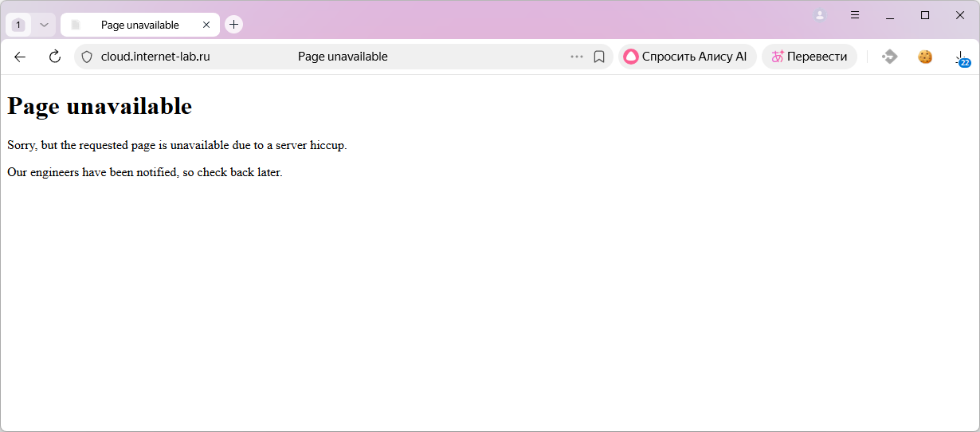
Task: Go back to the previous page
Action: coord(20,57)
